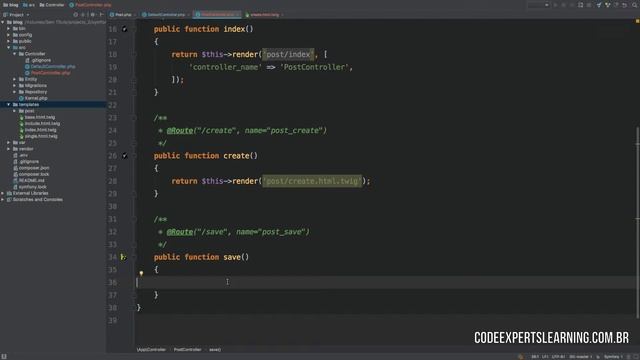Viewport: 640px width, 360px height.
Task: Click the file encoding indicator in status bar
Action: [558, 357]
